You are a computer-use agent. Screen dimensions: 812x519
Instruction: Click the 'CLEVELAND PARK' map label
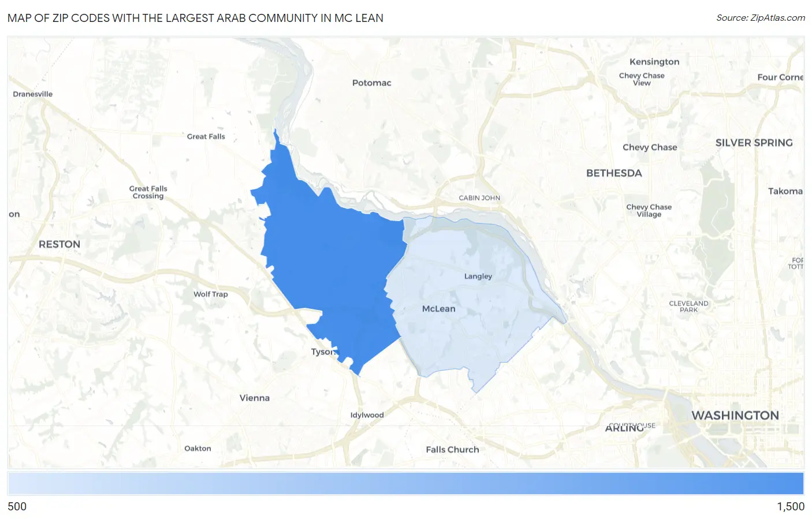tap(688, 307)
